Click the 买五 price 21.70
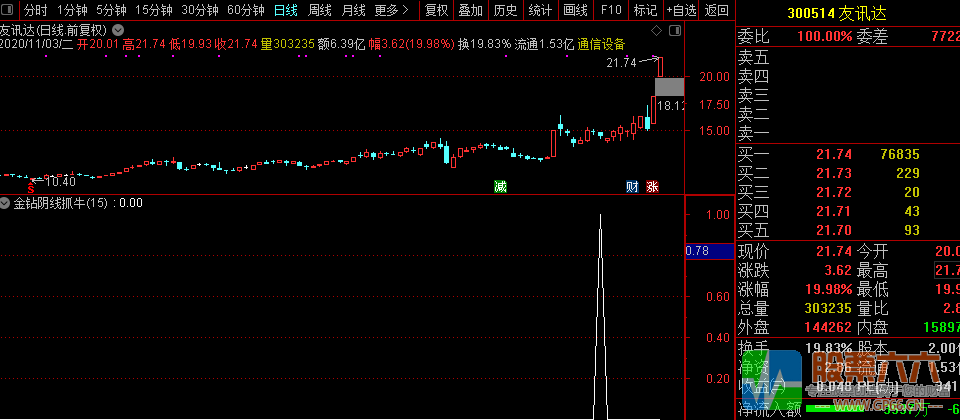This screenshot has width=960, height=420. [834, 230]
